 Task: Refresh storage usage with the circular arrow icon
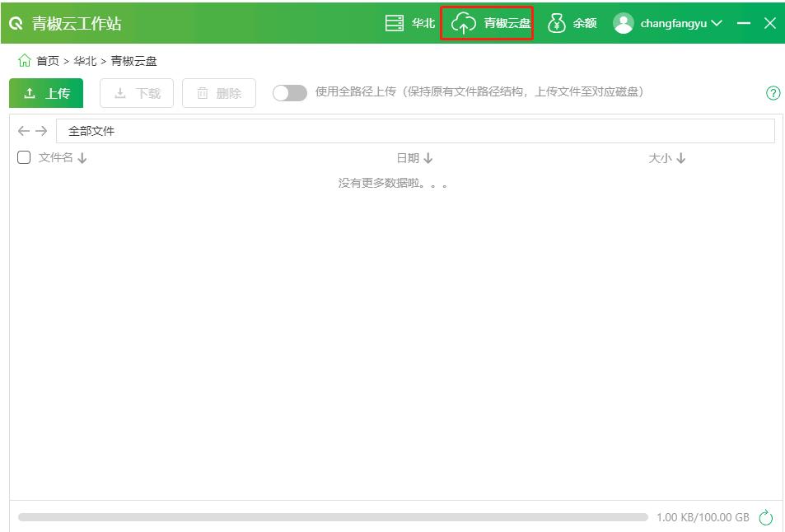click(x=766, y=517)
